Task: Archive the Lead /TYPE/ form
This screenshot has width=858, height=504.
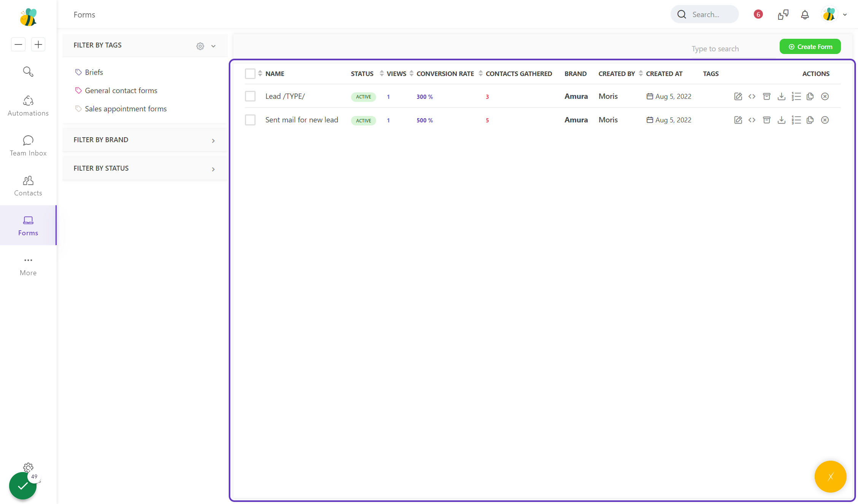Action: click(x=767, y=97)
